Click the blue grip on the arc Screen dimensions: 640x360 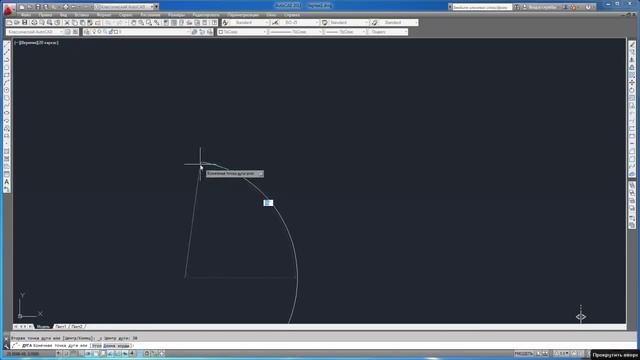[x=268, y=203]
